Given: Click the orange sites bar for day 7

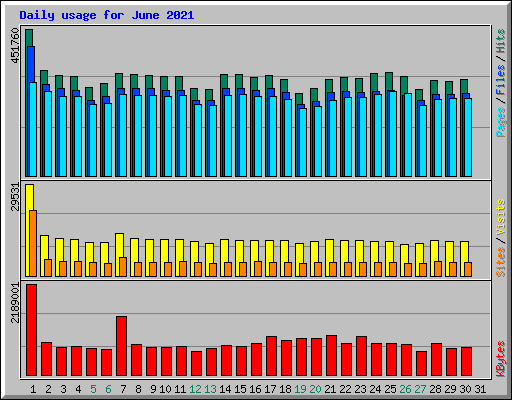Looking at the screenshot, I should [x=123, y=267].
